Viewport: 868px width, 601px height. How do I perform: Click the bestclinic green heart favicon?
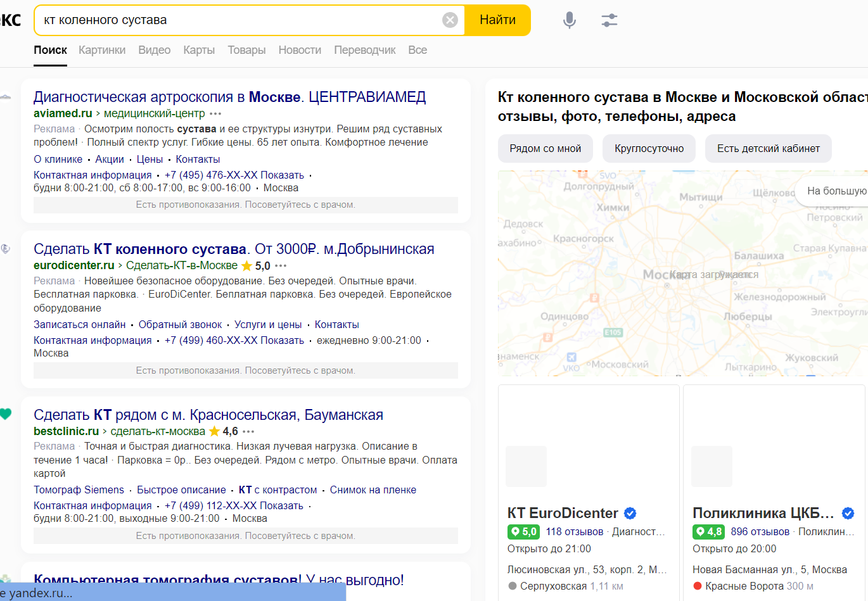coord(6,414)
